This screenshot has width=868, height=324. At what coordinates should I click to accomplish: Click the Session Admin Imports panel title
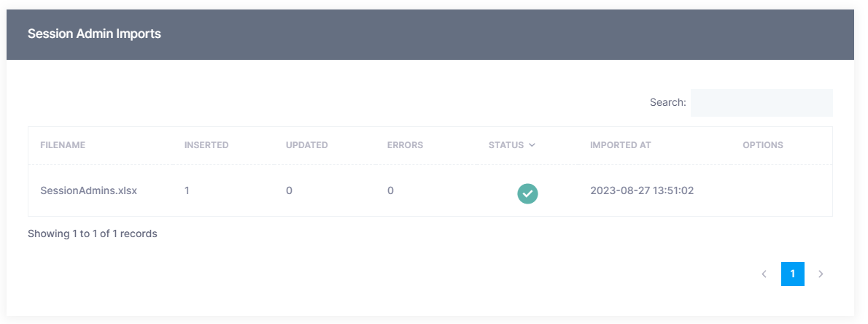click(x=94, y=34)
